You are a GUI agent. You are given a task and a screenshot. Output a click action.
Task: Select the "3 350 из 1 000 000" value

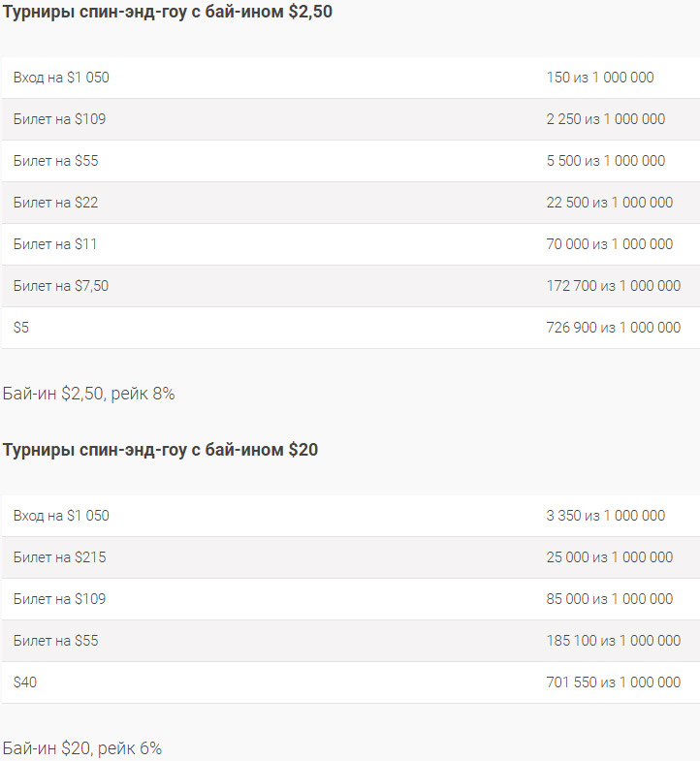point(605,516)
